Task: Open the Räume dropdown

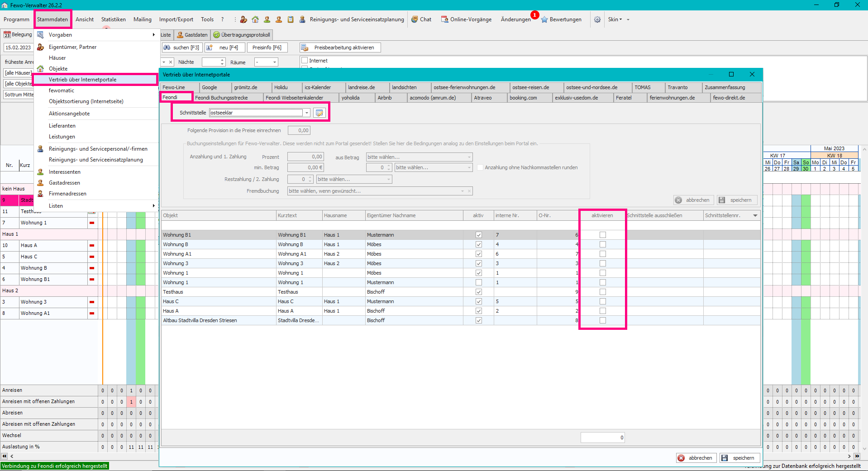Action: 274,62
